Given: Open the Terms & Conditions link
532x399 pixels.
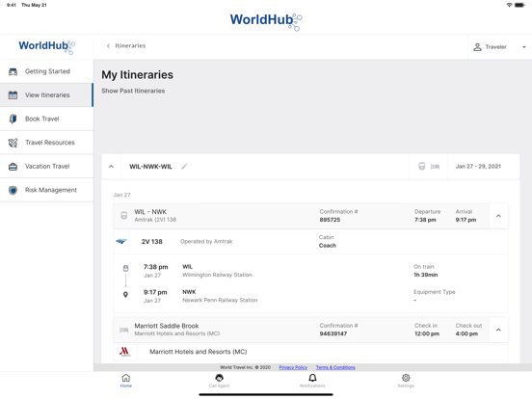Looking at the screenshot, I should (335, 367).
